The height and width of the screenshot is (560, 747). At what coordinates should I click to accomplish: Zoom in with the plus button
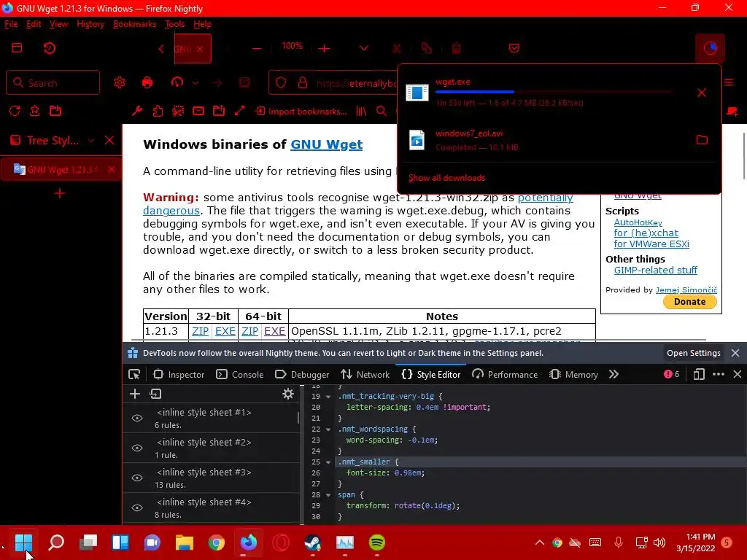click(x=325, y=49)
